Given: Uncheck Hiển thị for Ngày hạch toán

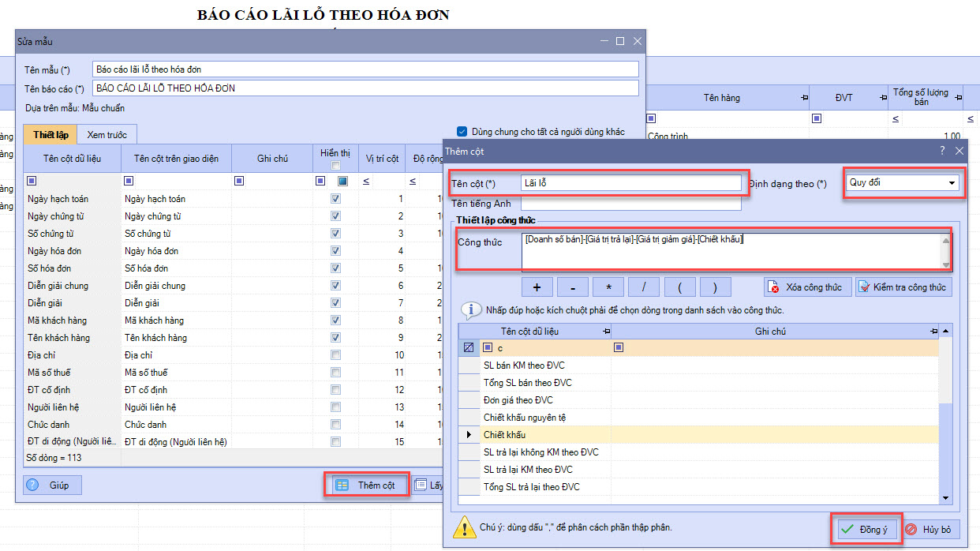Looking at the screenshot, I should (x=336, y=199).
